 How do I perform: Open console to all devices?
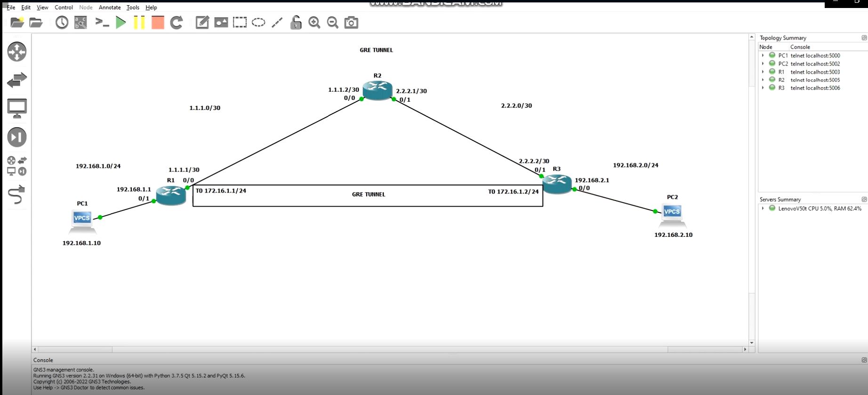(x=102, y=22)
